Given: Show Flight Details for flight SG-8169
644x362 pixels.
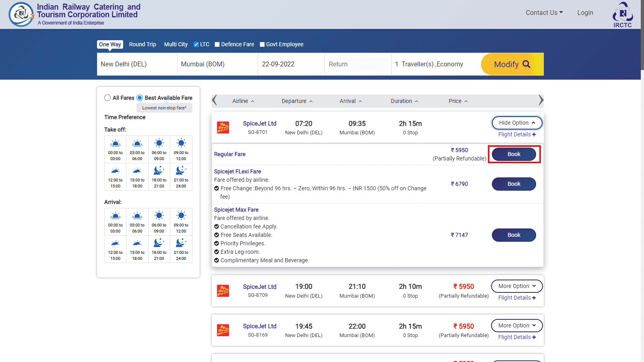Looking at the screenshot, I should tap(517, 337).
